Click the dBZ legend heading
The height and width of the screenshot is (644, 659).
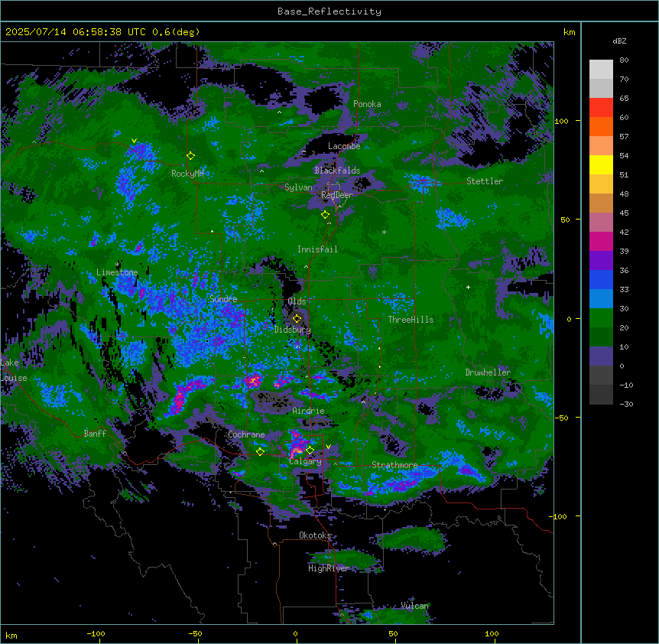click(619, 41)
